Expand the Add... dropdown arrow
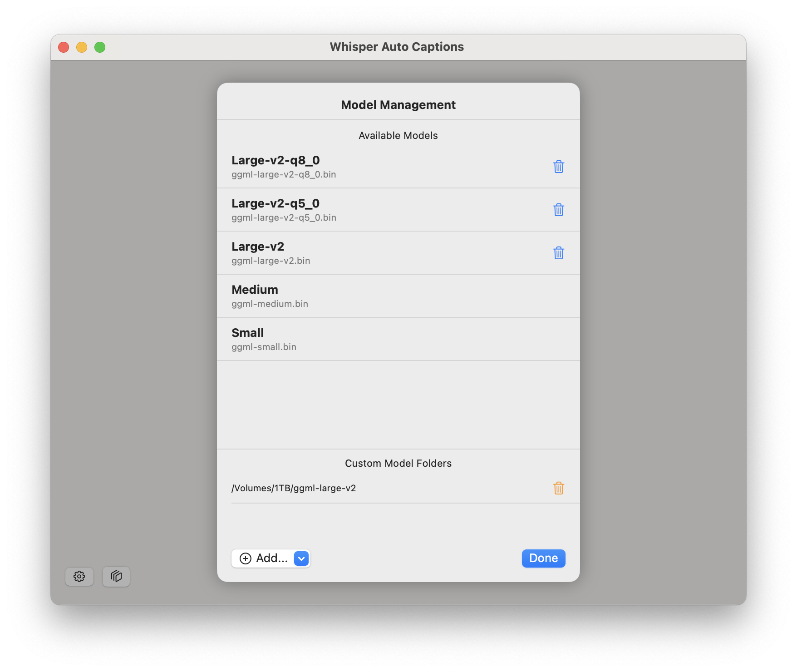This screenshot has height=672, width=797. (301, 558)
